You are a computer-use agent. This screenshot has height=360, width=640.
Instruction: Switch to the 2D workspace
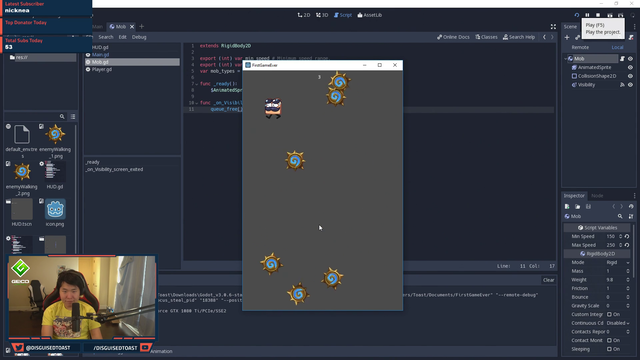click(304, 15)
